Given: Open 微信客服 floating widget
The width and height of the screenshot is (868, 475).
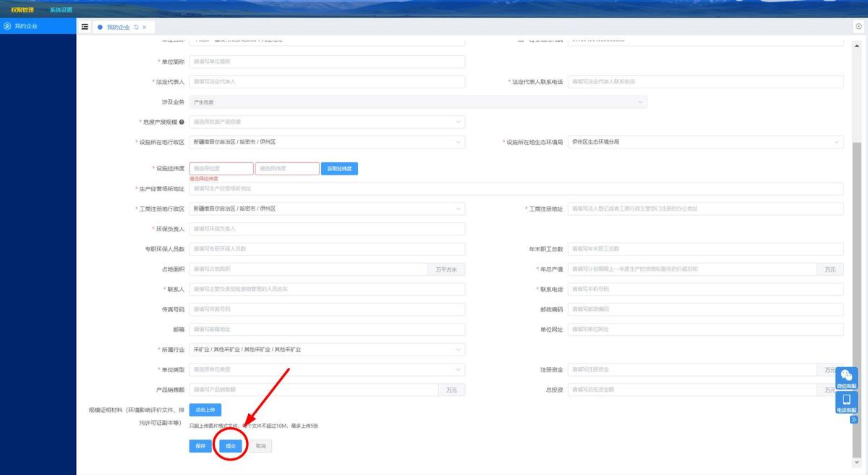Looking at the screenshot, I should pyautogui.click(x=847, y=379).
